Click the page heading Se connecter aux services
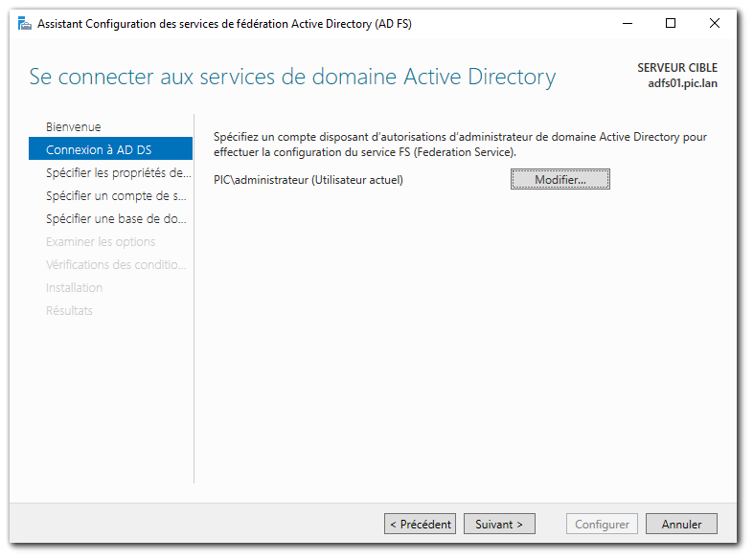 tap(292, 77)
